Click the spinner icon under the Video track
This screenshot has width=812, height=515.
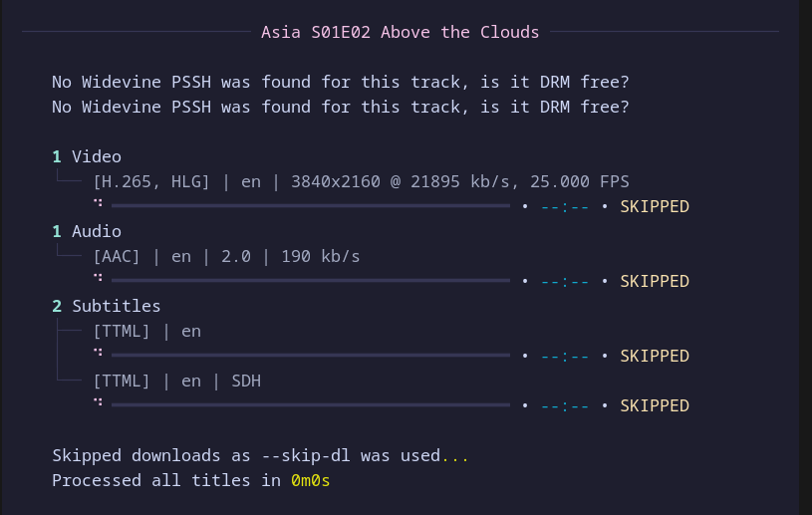pos(99,201)
